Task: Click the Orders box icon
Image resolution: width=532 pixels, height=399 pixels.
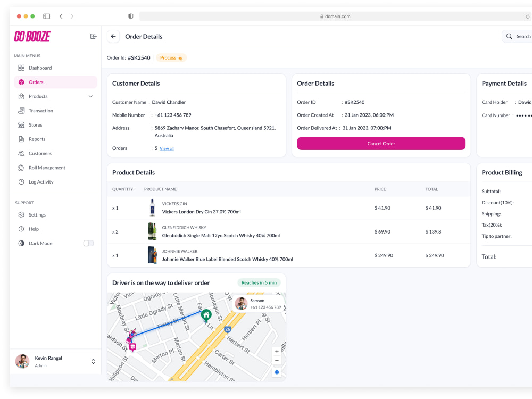Action: pos(21,82)
